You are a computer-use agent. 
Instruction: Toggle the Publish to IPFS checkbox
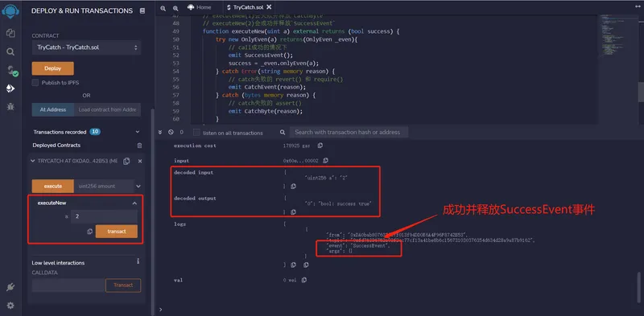[x=35, y=83]
